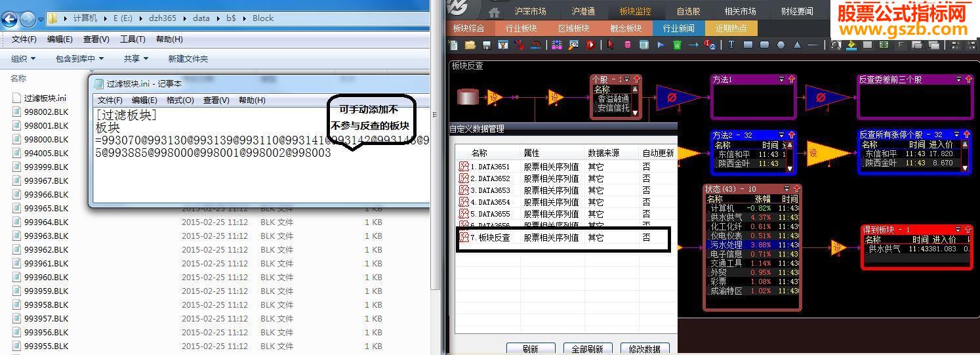Select file 993960.BLK in Explorer
Viewport: 980px width, 355px height.
point(41,277)
